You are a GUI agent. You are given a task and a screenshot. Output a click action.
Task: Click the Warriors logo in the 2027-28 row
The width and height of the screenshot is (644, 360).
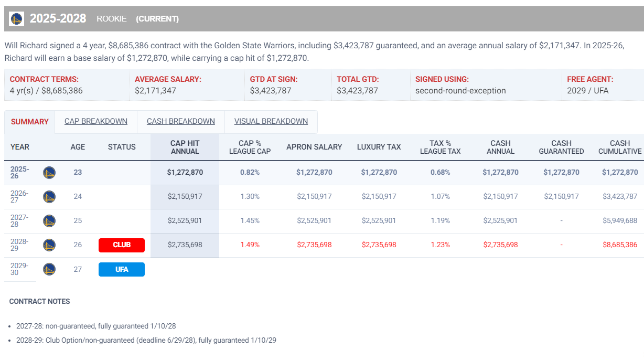(x=49, y=220)
